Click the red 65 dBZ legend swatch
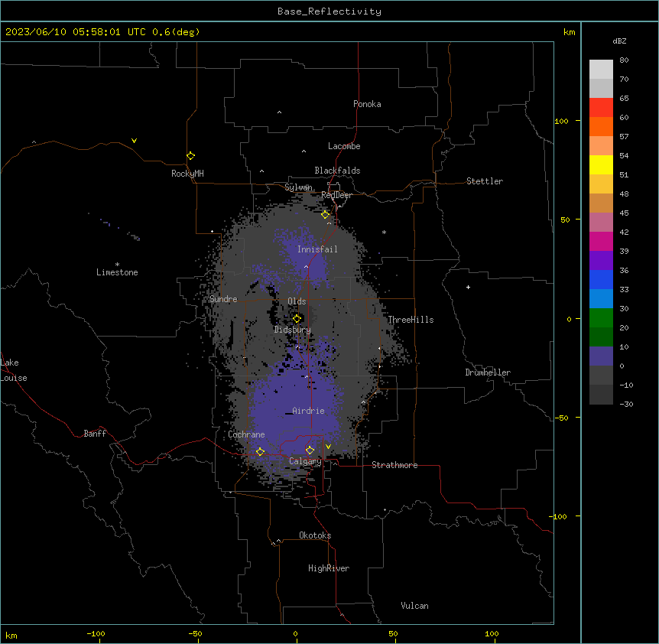The width and height of the screenshot is (659, 644). point(602,108)
